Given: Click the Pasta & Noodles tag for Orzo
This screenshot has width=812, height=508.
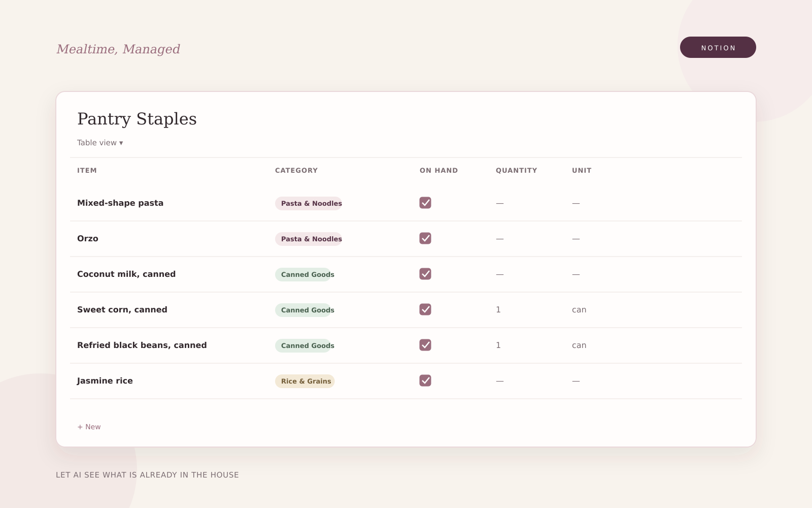Looking at the screenshot, I should click(x=309, y=239).
